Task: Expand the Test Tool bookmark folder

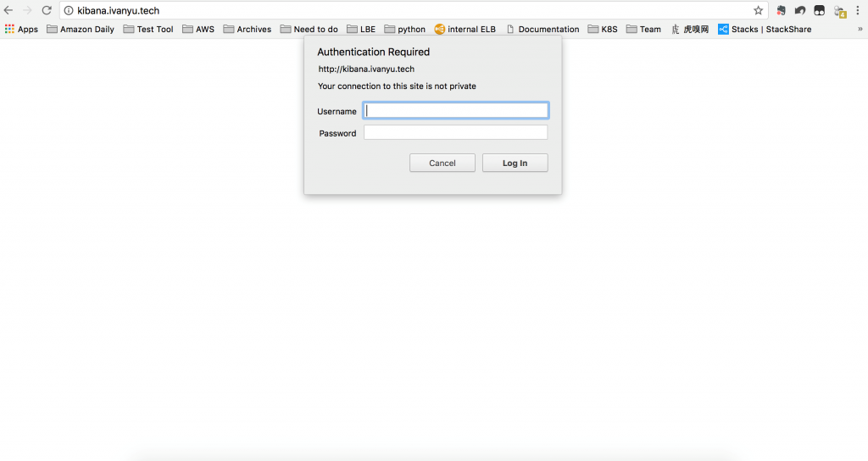Action: tap(148, 29)
